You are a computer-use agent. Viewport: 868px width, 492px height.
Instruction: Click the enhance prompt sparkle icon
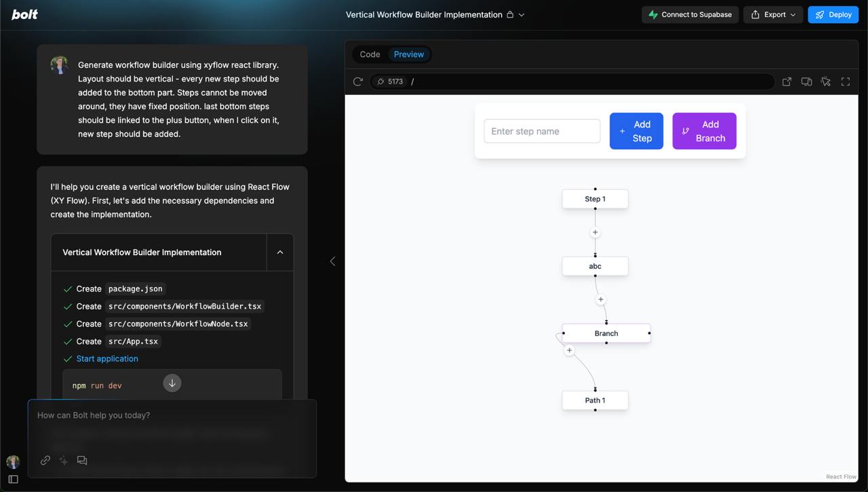click(x=64, y=460)
